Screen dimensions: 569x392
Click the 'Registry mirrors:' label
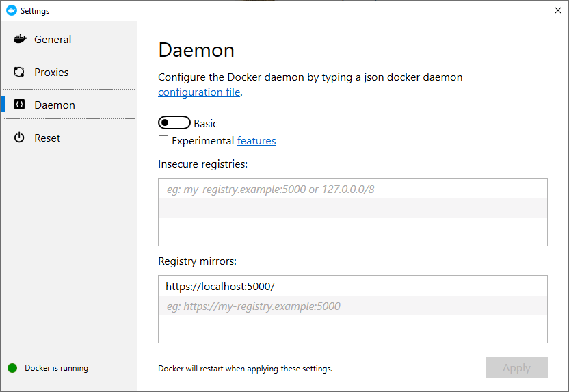tap(198, 261)
